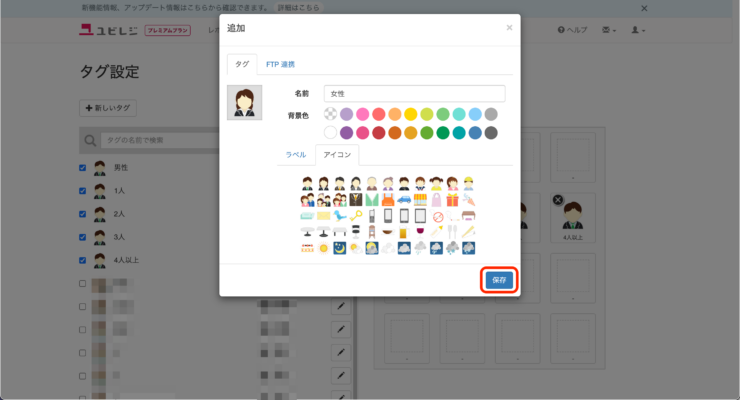Choose the dark green background swatch
This screenshot has width=740, height=400.
(x=443, y=133)
